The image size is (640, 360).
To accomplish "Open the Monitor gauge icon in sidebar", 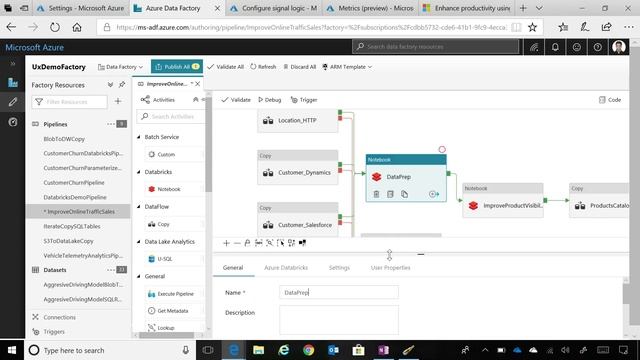I will point(13,122).
